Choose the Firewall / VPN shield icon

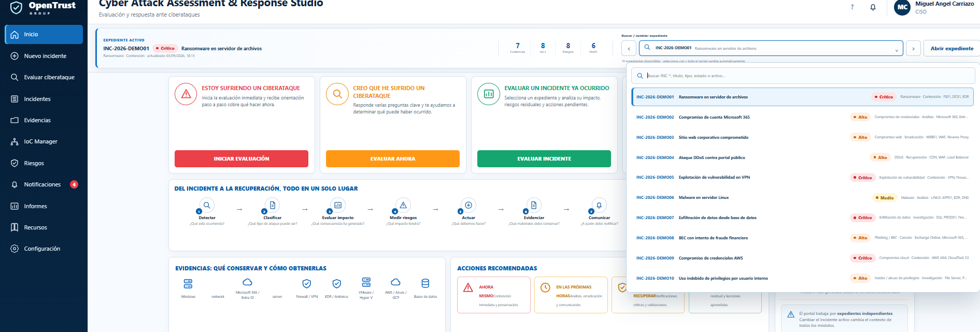(x=307, y=283)
